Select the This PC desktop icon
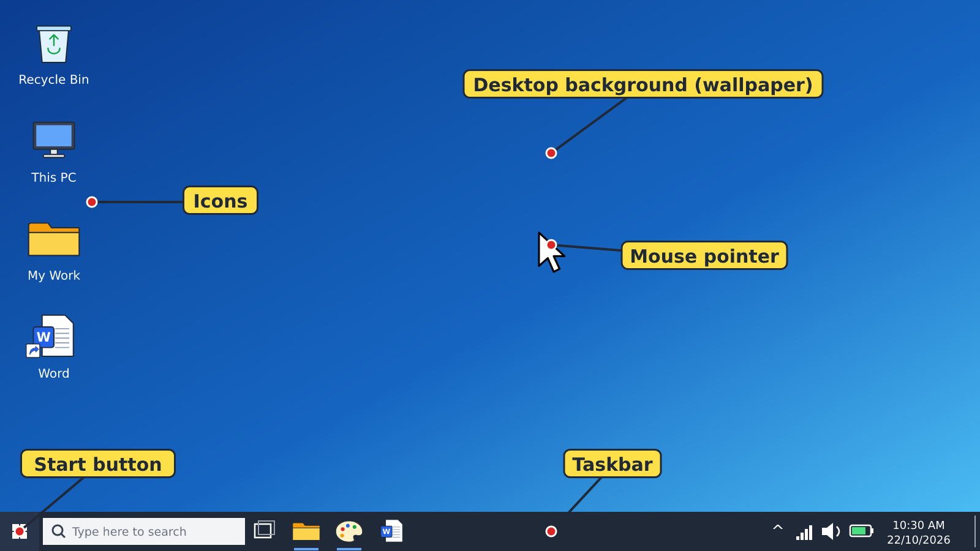This screenshot has height=551, width=980. [x=54, y=153]
